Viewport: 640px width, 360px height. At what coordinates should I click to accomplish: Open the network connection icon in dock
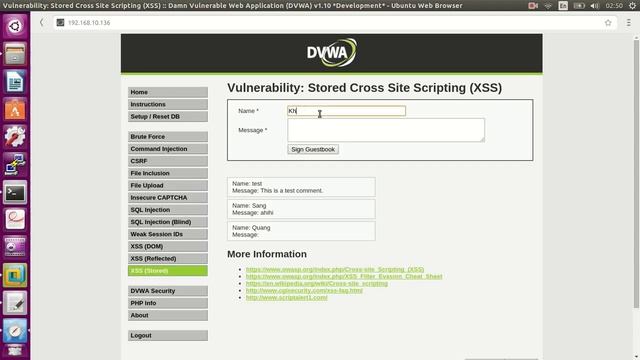coord(15,164)
